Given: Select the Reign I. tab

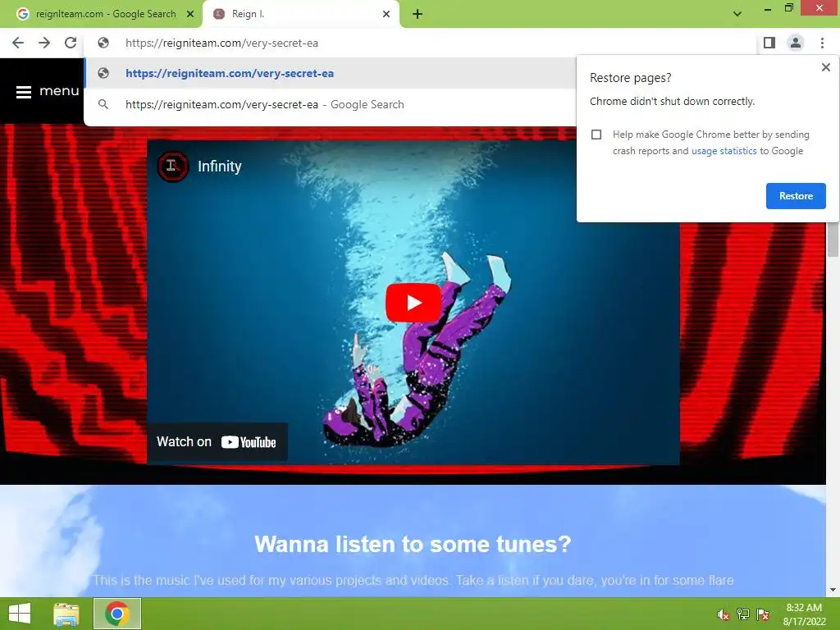Looking at the screenshot, I should (x=300, y=14).
